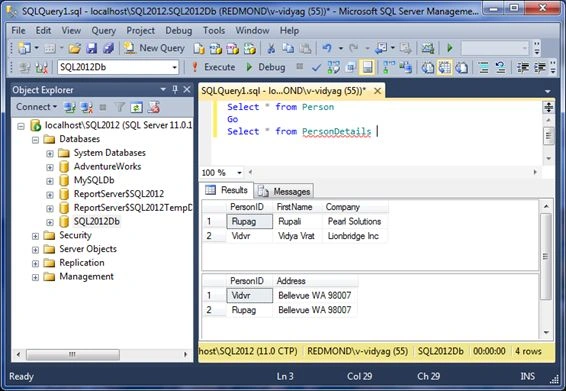The image size is (566, 391).
Task: Click the Open File folder icon
Action: pyautogui.click(x=75, y=48)
